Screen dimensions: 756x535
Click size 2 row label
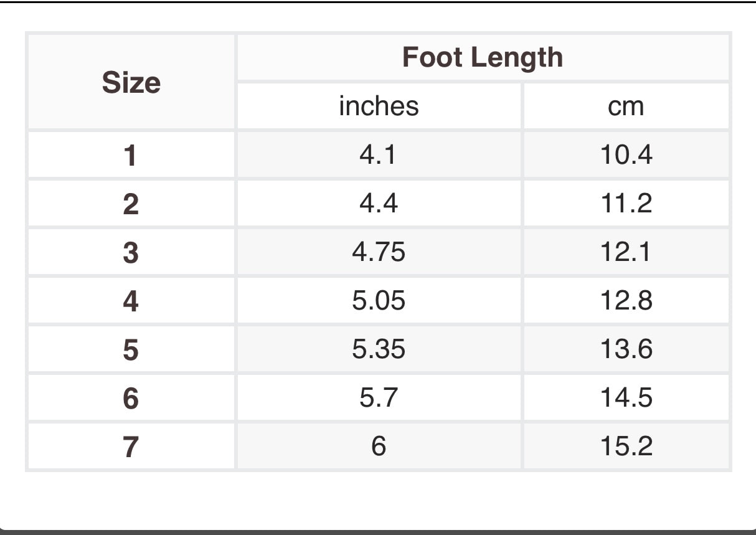131,203
